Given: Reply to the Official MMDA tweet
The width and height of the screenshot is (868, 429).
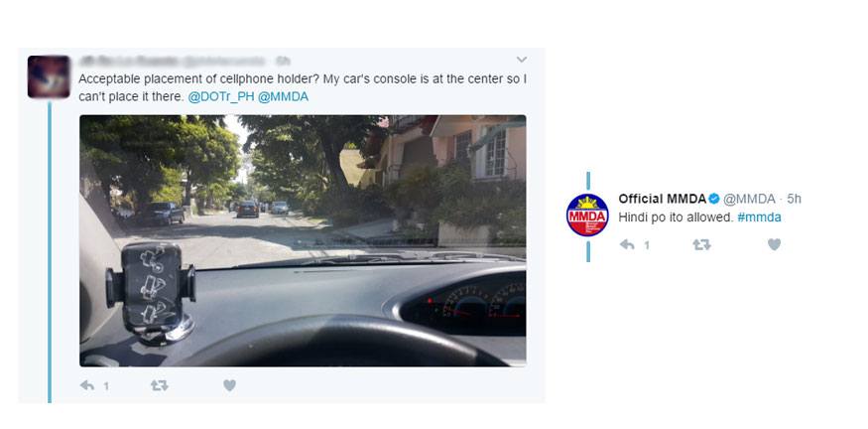Looking at the screenshot, I should pos(627,244).
